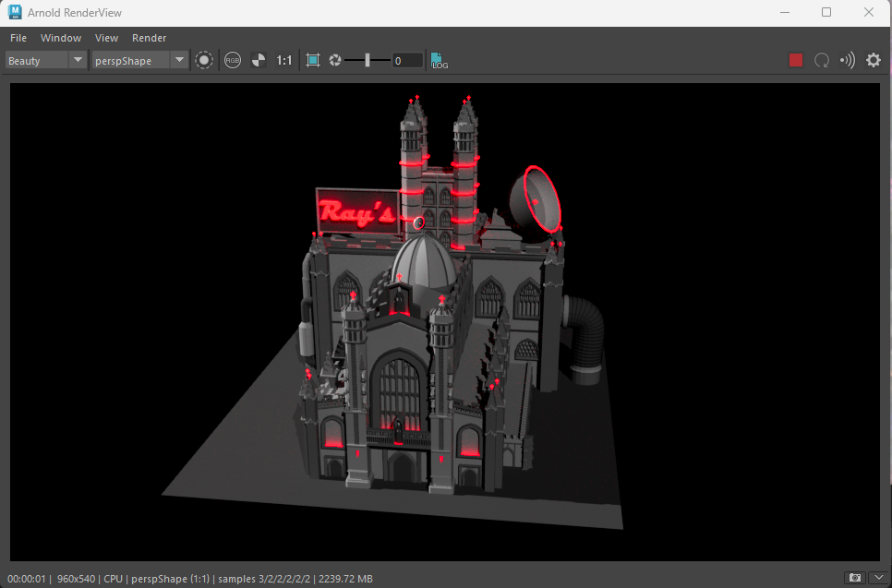Open render settings gear icon

click(x=874, y=60)
